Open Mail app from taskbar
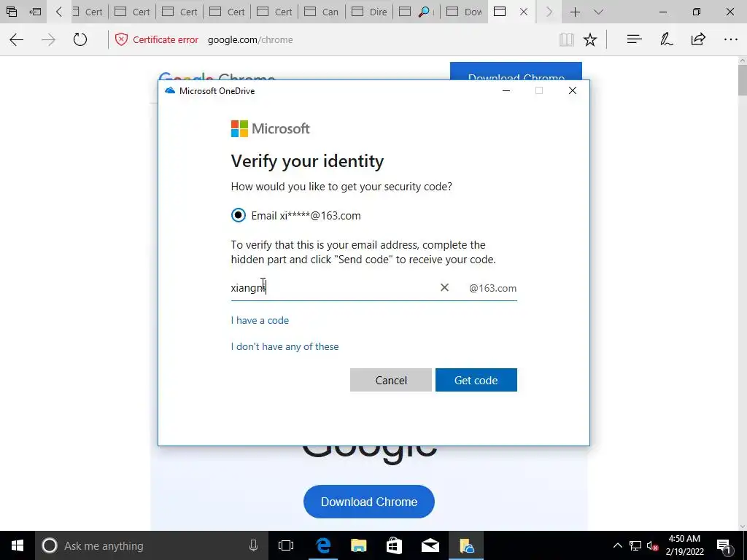The image size is (747, 560). [430, 545]
